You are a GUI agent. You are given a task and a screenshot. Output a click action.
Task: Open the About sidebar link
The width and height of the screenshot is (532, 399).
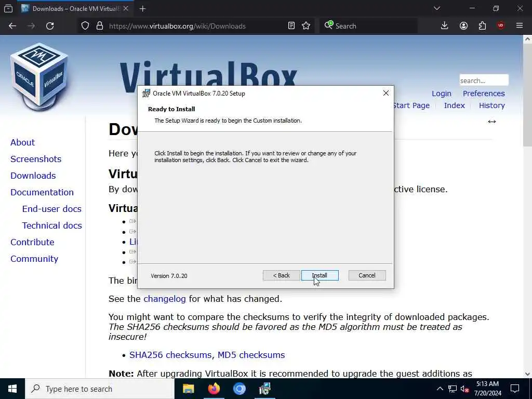click(22, 142)
